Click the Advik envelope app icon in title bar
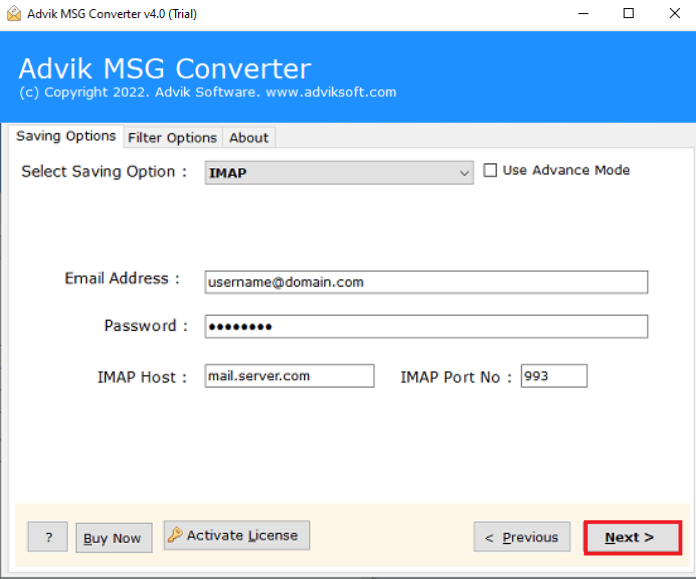The image size is (696, 579). pyautogui.click(x=14, y=13)
